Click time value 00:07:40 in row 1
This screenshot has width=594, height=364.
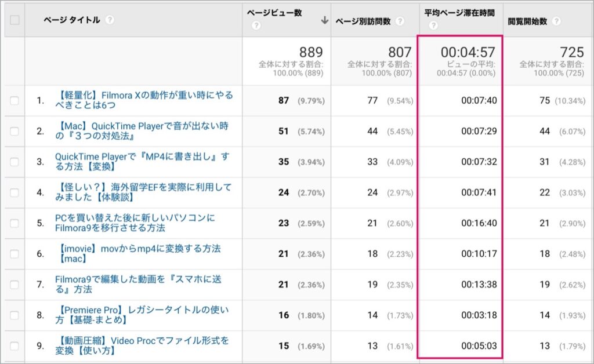(x=479, y=100)
